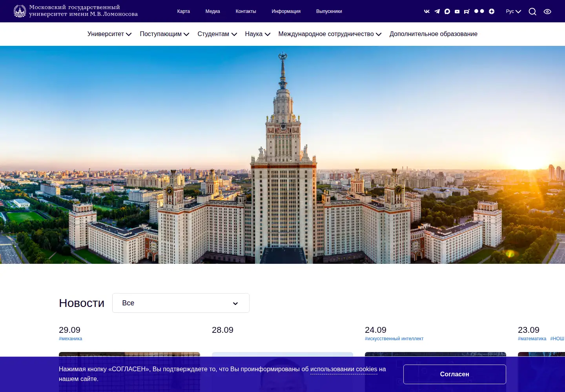
Task: Open the Медиа link
Action: 213,11
